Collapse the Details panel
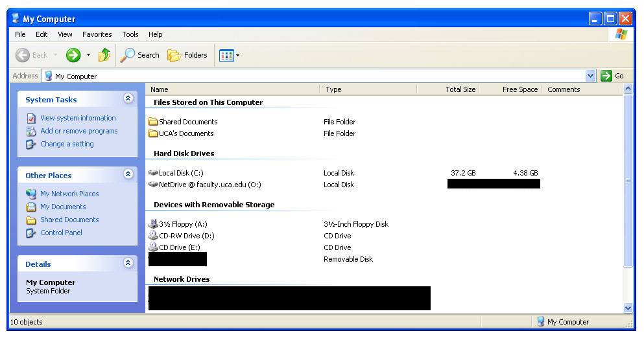 [128, 263]
